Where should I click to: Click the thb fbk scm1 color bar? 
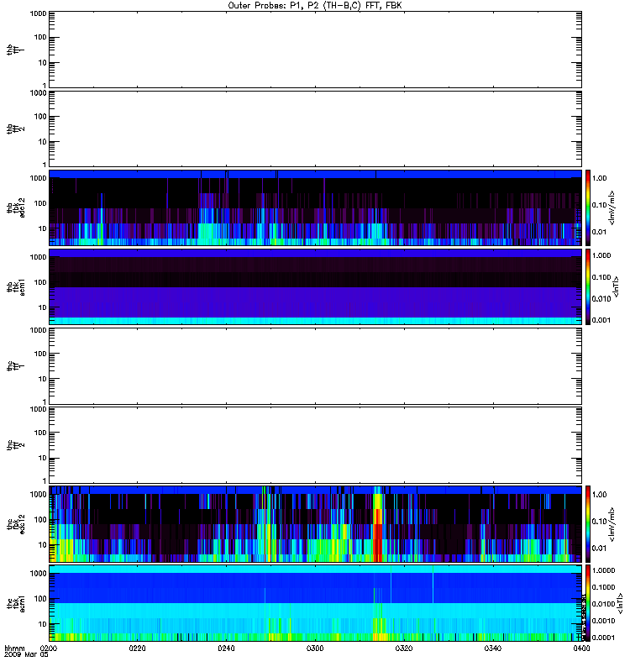(x=588, y=287)
